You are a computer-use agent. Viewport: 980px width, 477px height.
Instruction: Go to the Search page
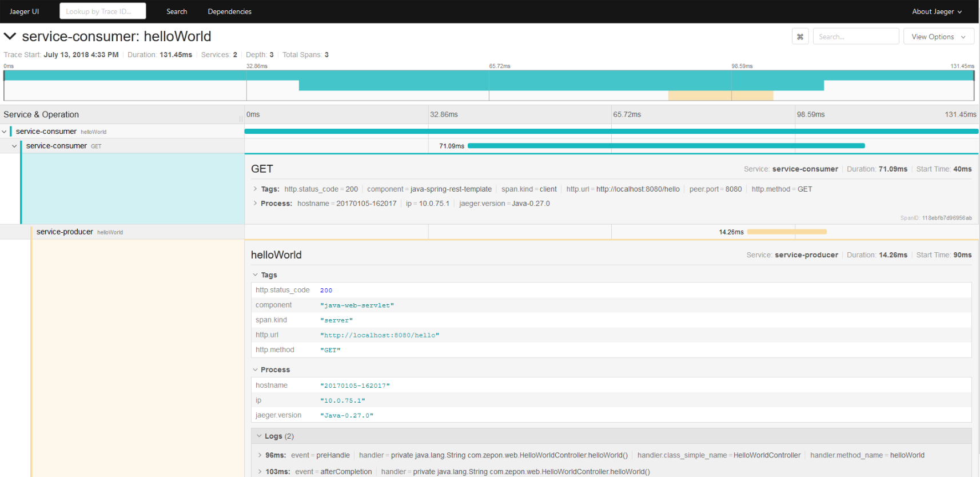177,11
